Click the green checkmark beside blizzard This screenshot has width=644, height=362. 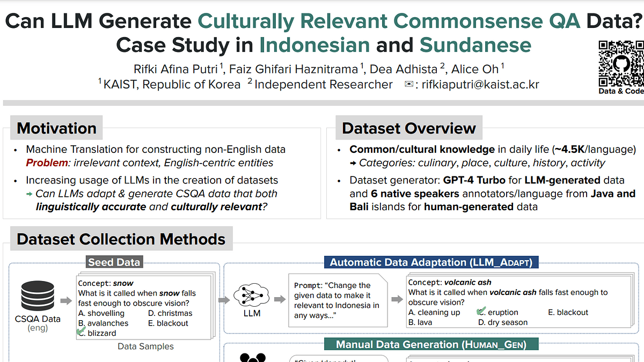click(x=81, y=332)
